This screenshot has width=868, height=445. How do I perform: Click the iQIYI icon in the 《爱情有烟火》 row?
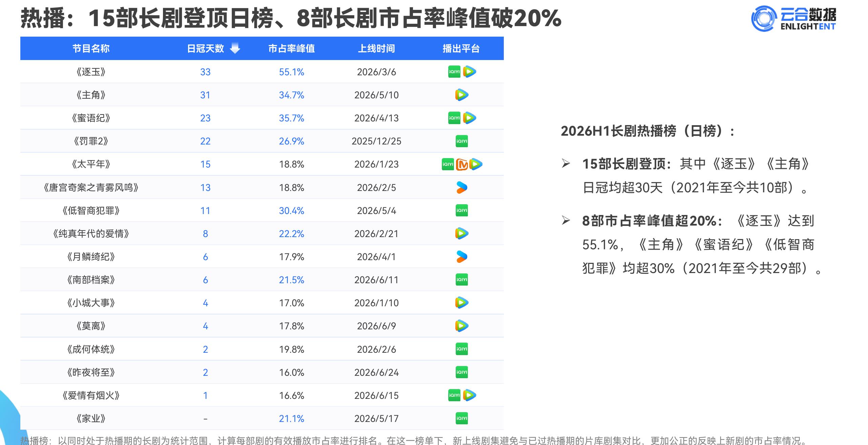[454, 395]
